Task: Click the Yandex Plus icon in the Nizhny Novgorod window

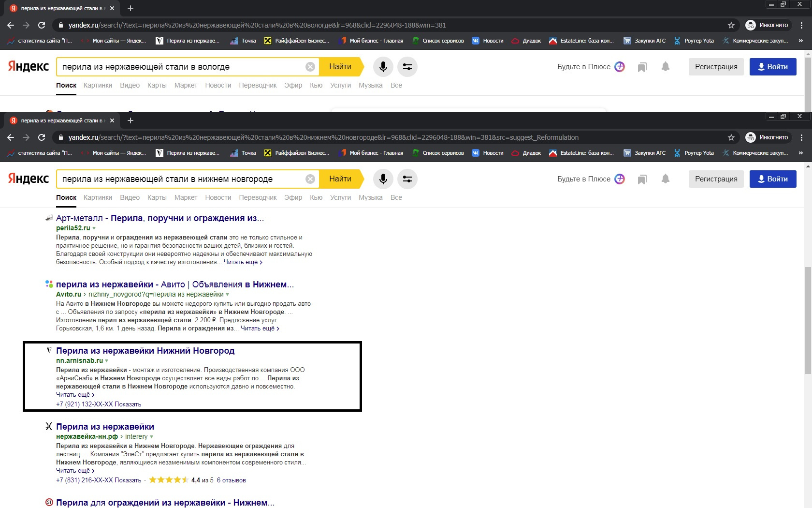Action: pos(620,179)
